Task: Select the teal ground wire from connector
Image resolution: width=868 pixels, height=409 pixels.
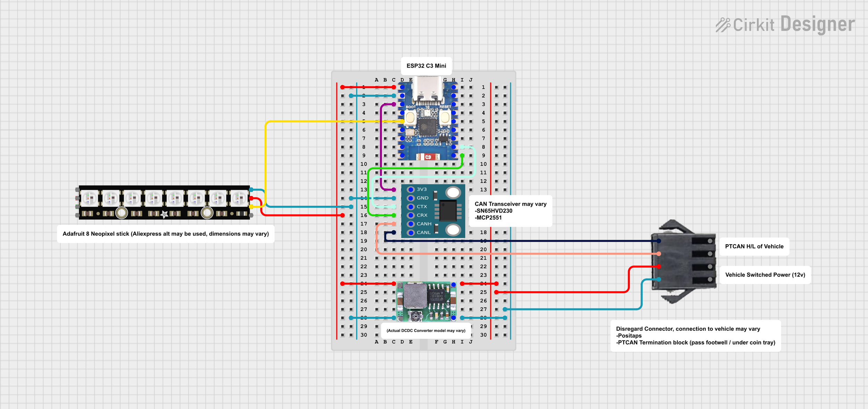Action: click(573, 309)
